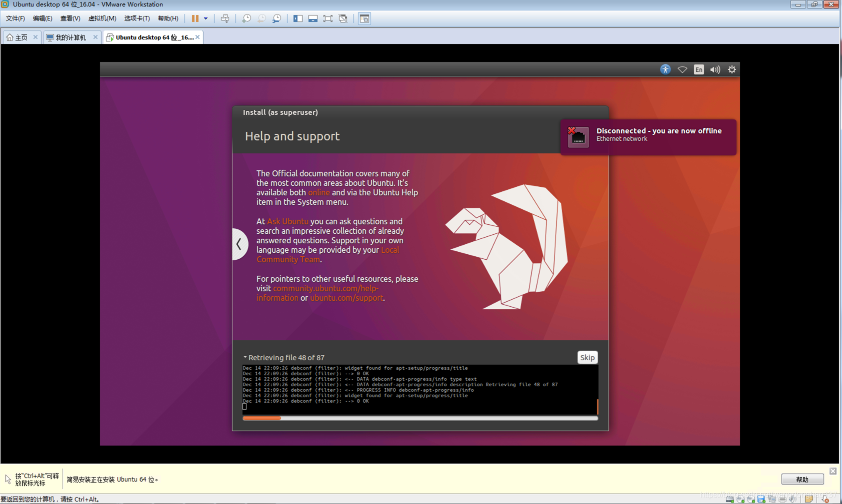Click 简易安装正在安装 Ubuntu 64 位 status text
This screenshot has width=842, height=504.
(x=112, y=480)
